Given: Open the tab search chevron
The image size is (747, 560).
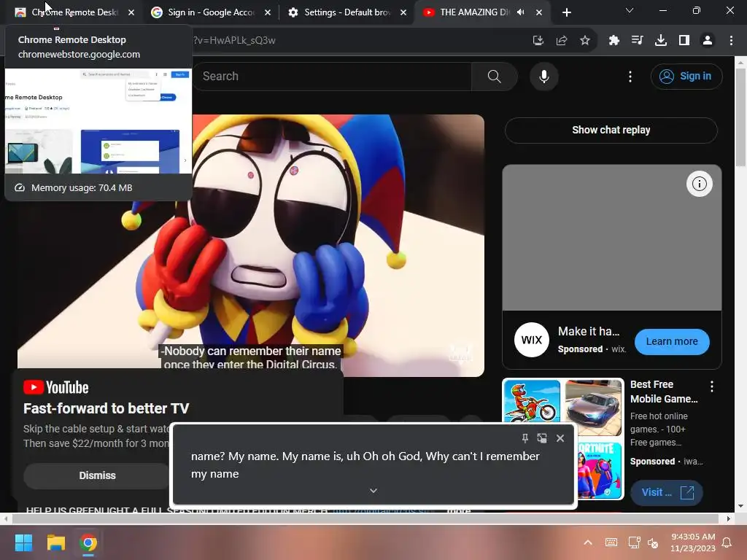Looking at the screenshot, I should (630, 10).
